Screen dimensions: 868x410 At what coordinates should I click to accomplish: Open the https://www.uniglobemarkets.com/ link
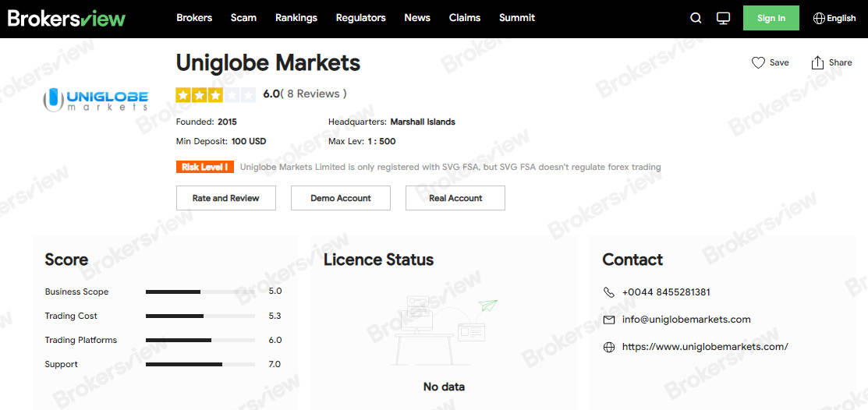pyautogui.click(x=705, y=347)
